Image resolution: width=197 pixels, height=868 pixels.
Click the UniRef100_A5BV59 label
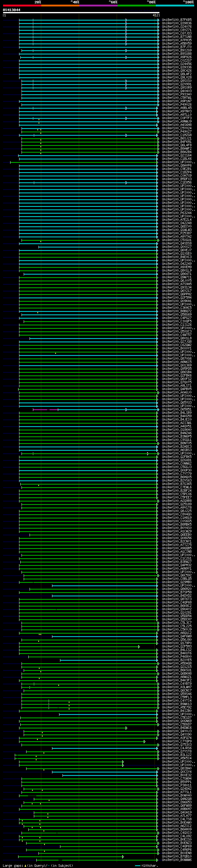tap(177, 43)
